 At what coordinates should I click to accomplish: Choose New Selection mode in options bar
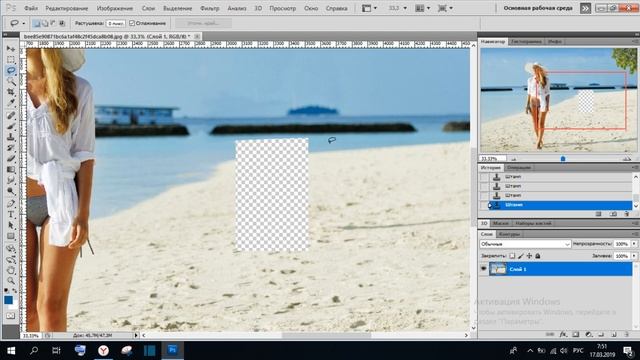(36, 23)
